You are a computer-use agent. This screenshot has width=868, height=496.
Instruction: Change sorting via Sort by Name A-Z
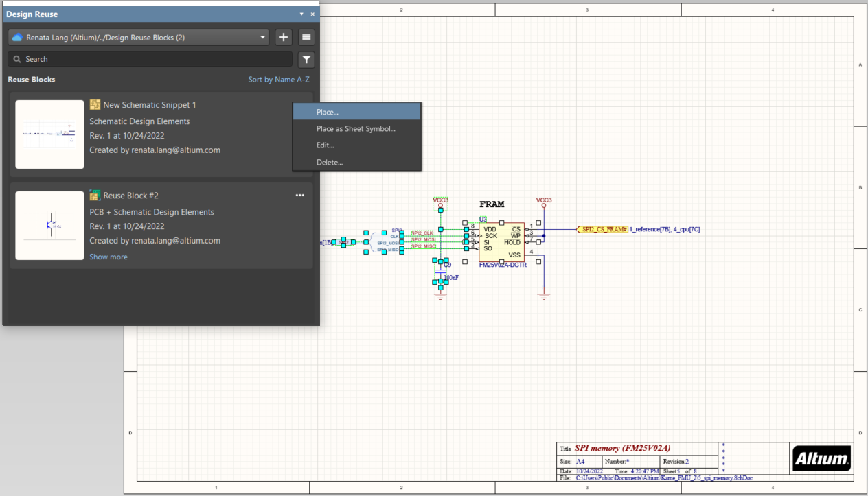(x=279, y=80)
